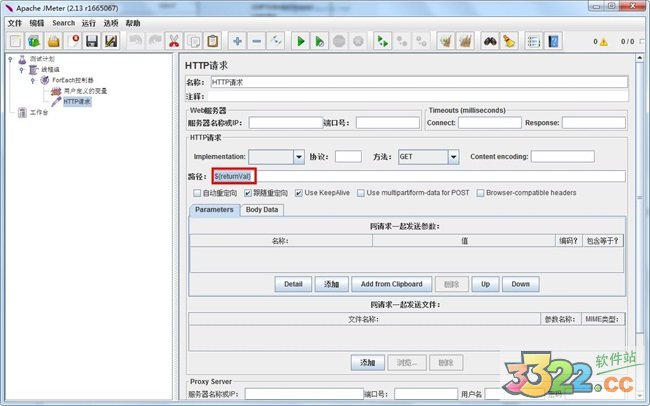The height and width of the screenshot is (406, 650).
Task: Click the 值 column header
Action: pyautogui.click(x=464, y=241)
